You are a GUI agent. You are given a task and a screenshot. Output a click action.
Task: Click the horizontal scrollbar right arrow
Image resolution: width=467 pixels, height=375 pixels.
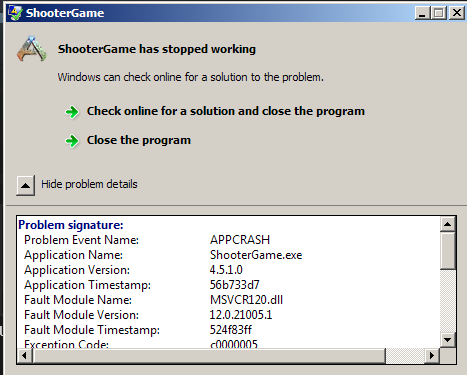432,356
